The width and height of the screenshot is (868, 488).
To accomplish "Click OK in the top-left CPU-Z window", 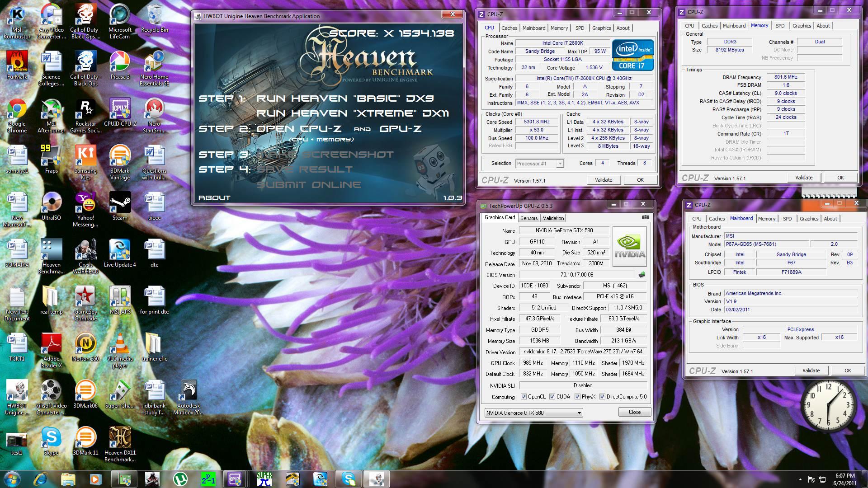I will tap(640, 180).
